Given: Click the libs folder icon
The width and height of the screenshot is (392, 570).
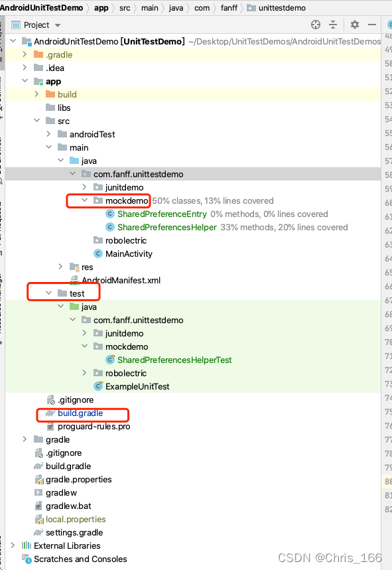Looking at the screenshot, I should tap(50, 107).
